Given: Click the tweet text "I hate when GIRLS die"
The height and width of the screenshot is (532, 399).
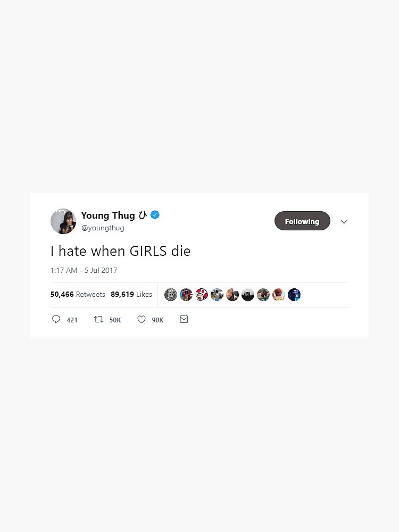Looking at the screenshot, I should click(120, 251).
